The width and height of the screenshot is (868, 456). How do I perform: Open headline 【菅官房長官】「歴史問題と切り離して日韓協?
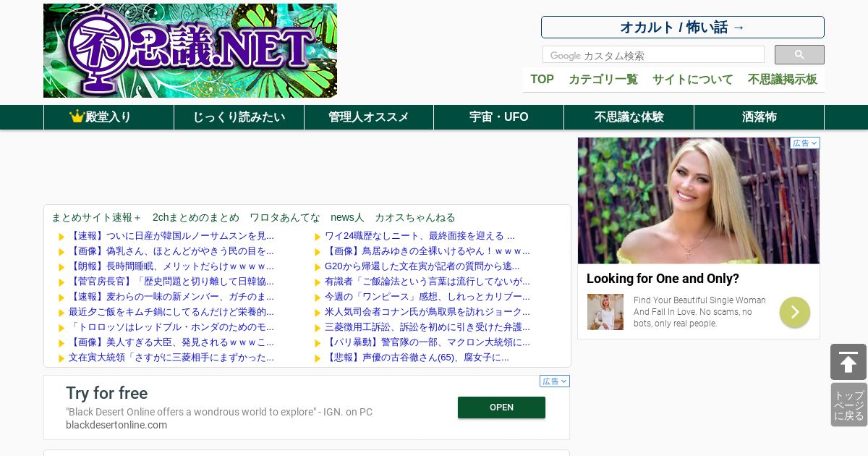171,282
